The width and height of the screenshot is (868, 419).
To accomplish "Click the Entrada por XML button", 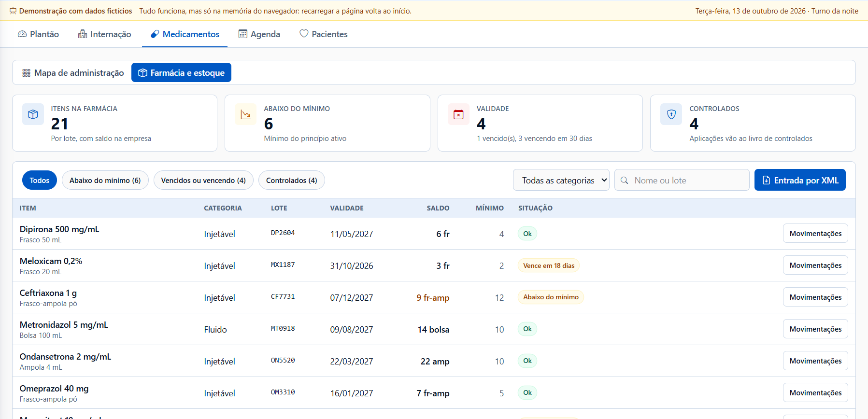I will click(800, 180).
